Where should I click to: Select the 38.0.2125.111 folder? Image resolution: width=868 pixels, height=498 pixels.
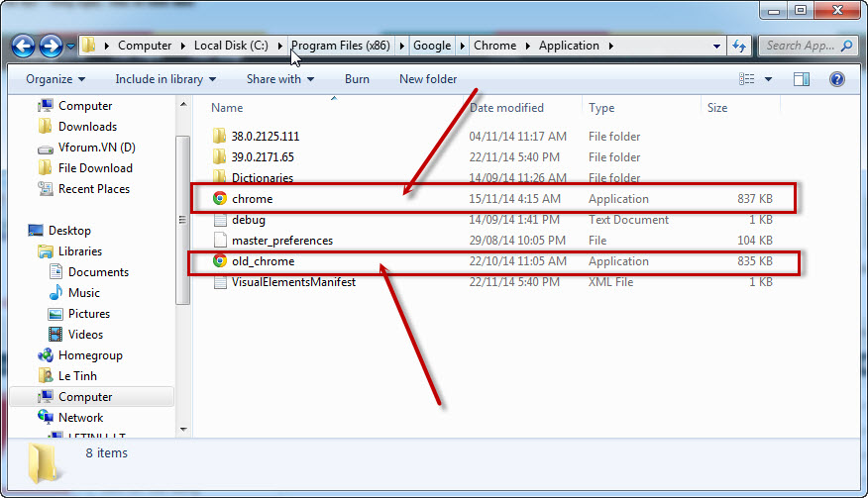pos(266,136)
